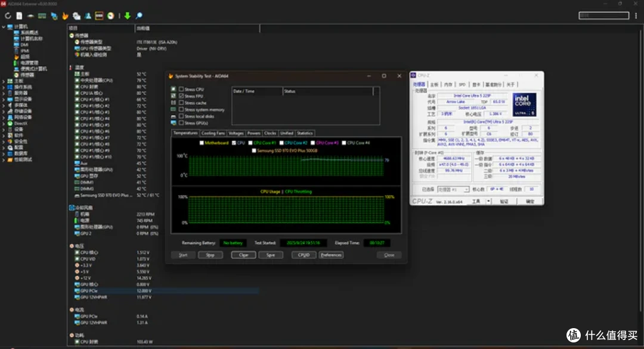Open the flame System Stability Test icon

65,16
